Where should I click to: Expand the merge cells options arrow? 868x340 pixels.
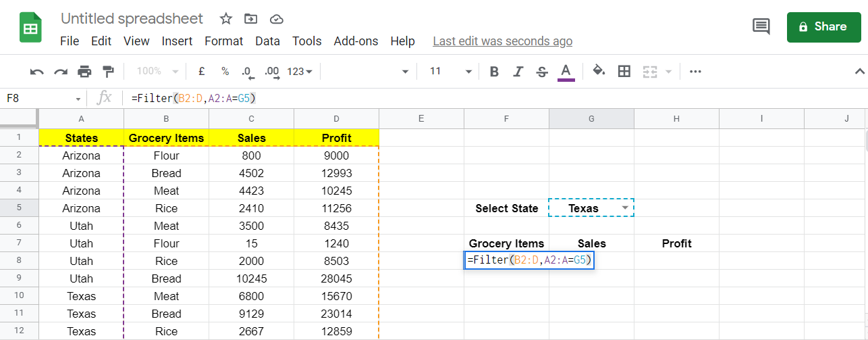pyautogui.click(x=669, y=71)
